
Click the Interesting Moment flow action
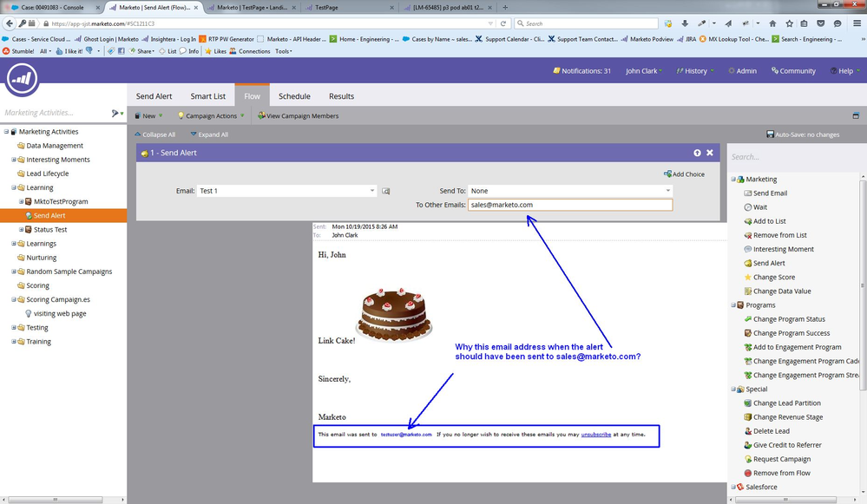(783, 249)
